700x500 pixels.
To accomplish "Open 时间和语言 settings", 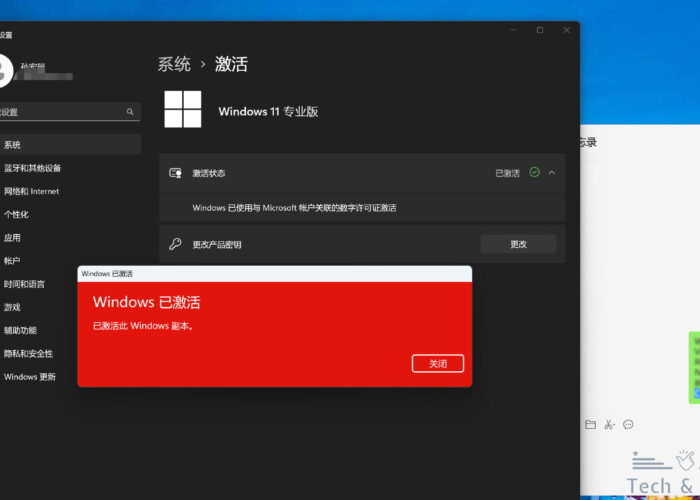I will [24, 284].
